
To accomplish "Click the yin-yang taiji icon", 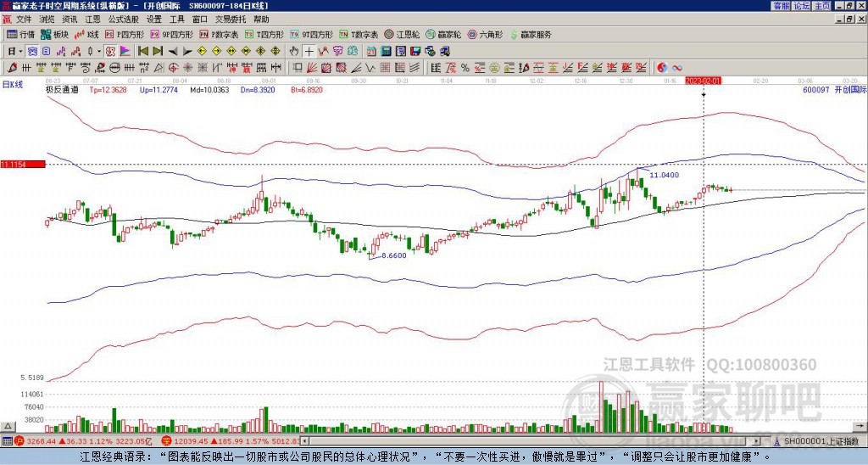I will [x=662, y=68].
